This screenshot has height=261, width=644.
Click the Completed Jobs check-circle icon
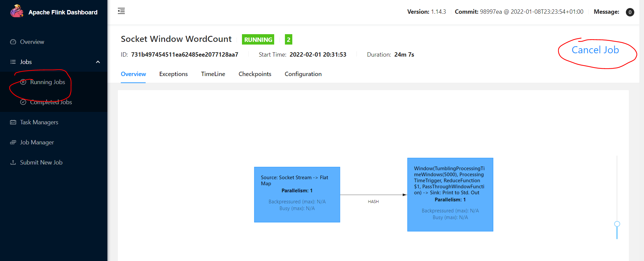point(23,102)
